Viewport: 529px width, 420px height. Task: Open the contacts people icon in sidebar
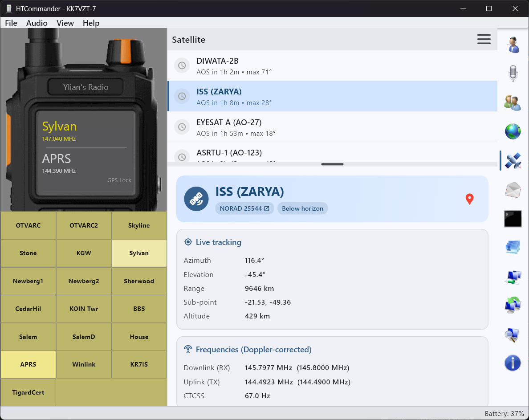pyautogui.click(x=513, y=102)
